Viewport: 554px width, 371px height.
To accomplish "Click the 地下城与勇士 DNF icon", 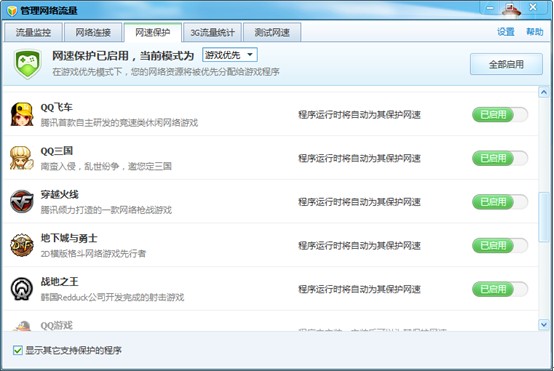I will (x=22, y=245).
